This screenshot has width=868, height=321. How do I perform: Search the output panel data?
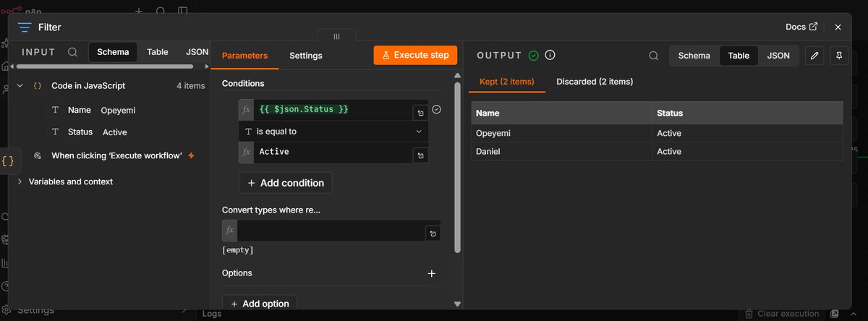pos(653,56)
